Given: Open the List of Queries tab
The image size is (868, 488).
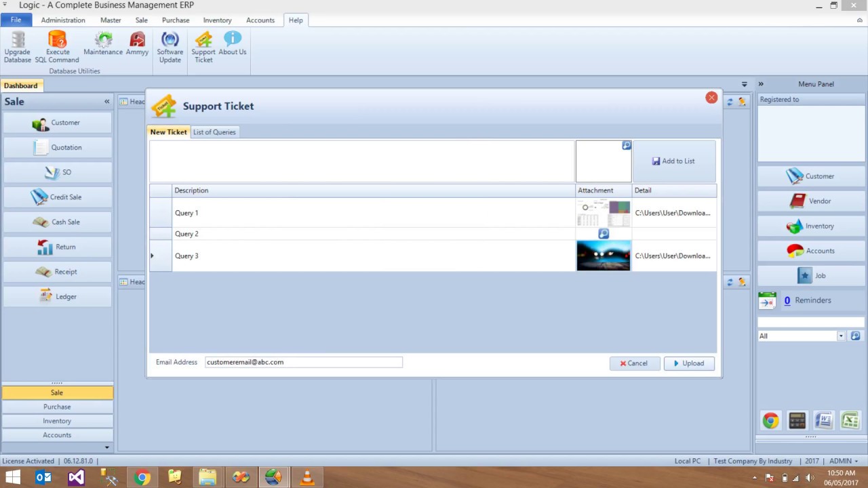Looking at the screenshot, I should tap(214, 132).
